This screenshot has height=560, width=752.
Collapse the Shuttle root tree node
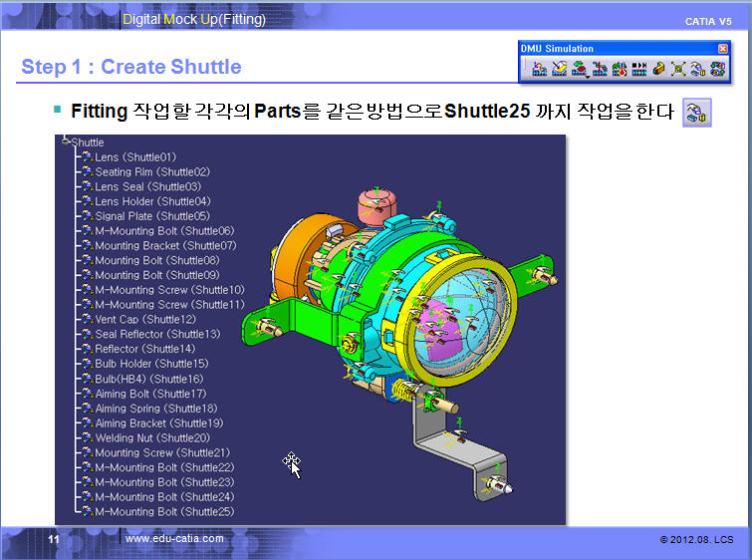pos(65,142)
